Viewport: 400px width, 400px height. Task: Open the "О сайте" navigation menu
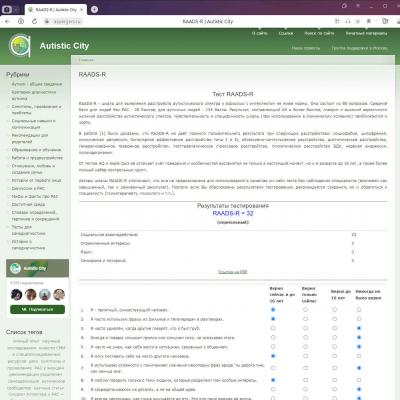[259, 33]
